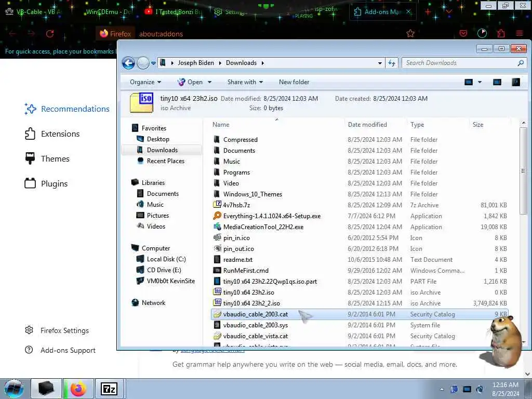This screenshot has height=399, width=532.
Task: Click the Firefox bookmark star icon
Action: click(410, 33)
